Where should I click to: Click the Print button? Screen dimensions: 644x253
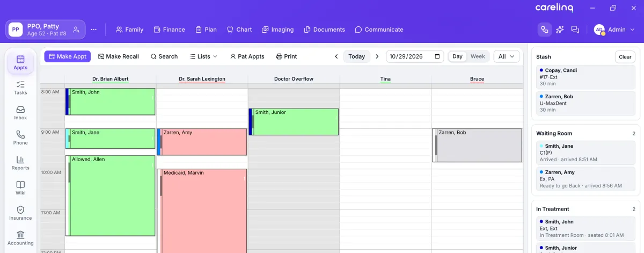[287, 56]
